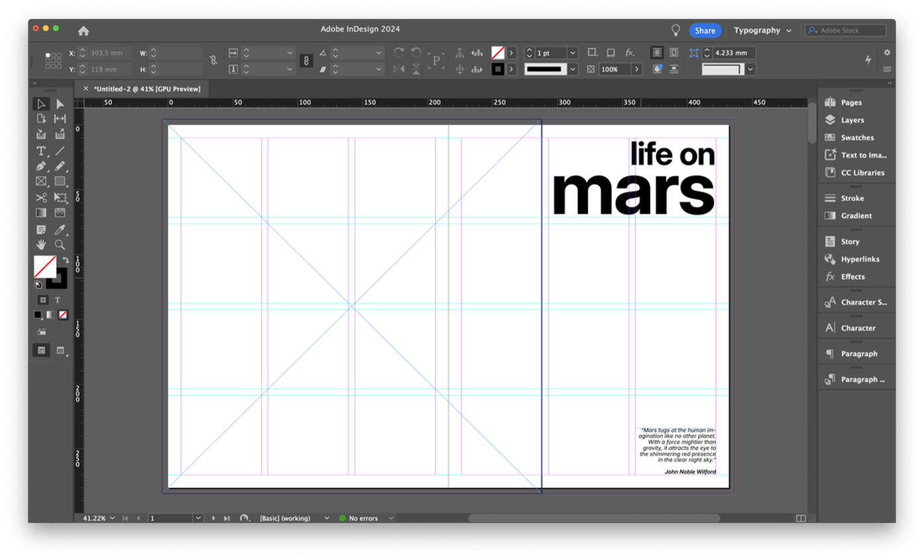Image resolution: width=924 pixels, height=560 pixels.
Task: Click the Share button
Action: 705,30
